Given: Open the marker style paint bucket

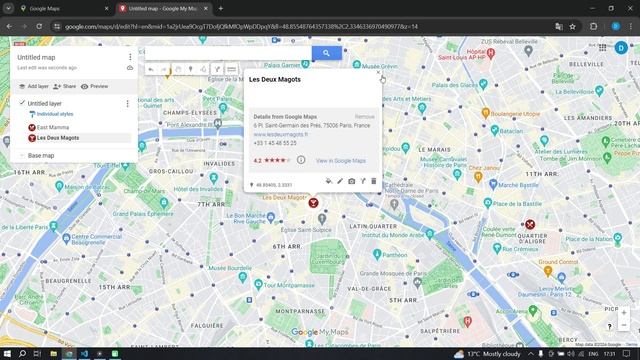Looking at the screenshot, I should [329, 181].
